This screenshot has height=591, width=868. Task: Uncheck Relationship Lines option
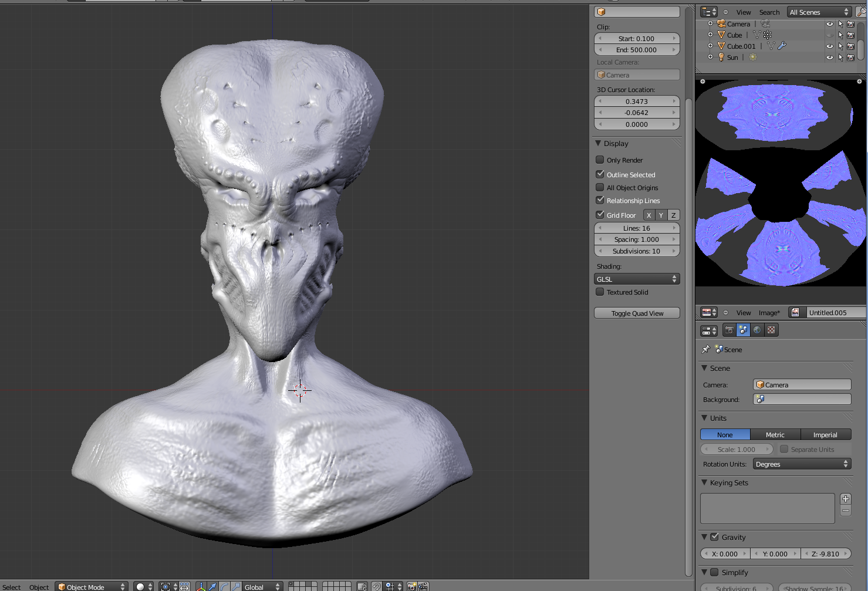(x=600, y=200)
